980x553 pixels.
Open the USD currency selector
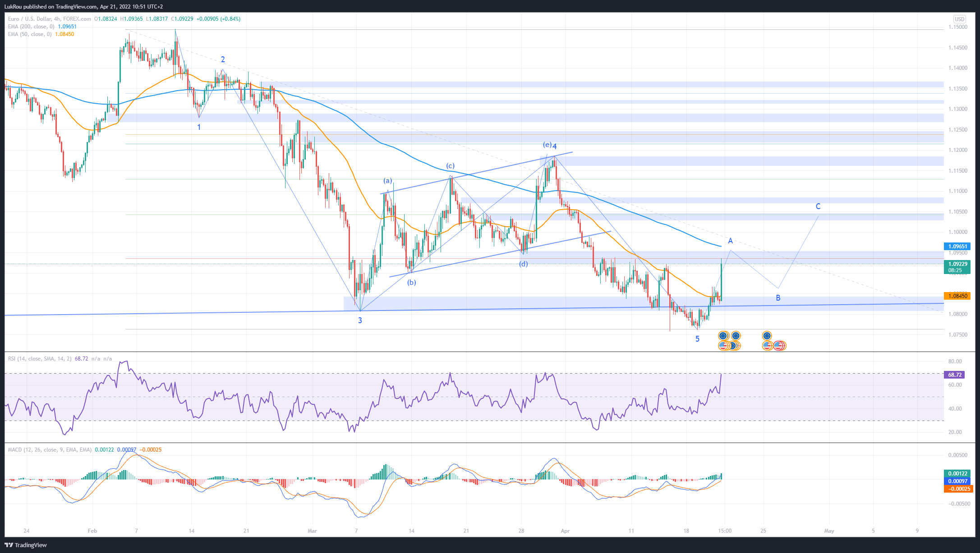pyautogui.click(x=959, y=19)
